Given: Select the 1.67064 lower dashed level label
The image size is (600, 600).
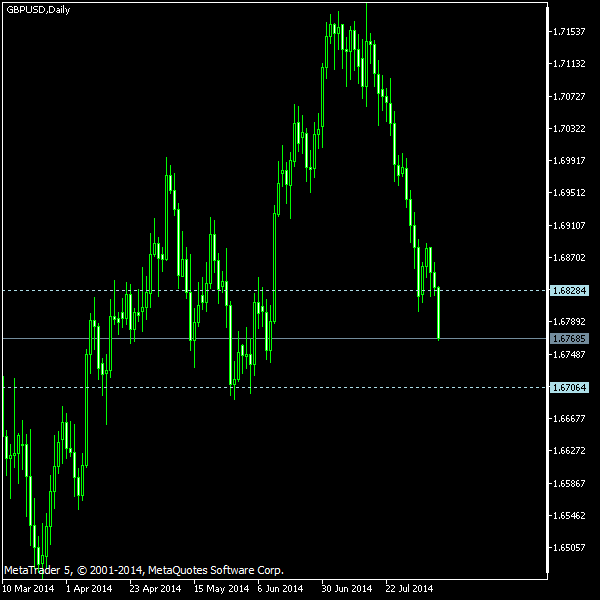Looking at the screenshot, I should click(569, 388).
